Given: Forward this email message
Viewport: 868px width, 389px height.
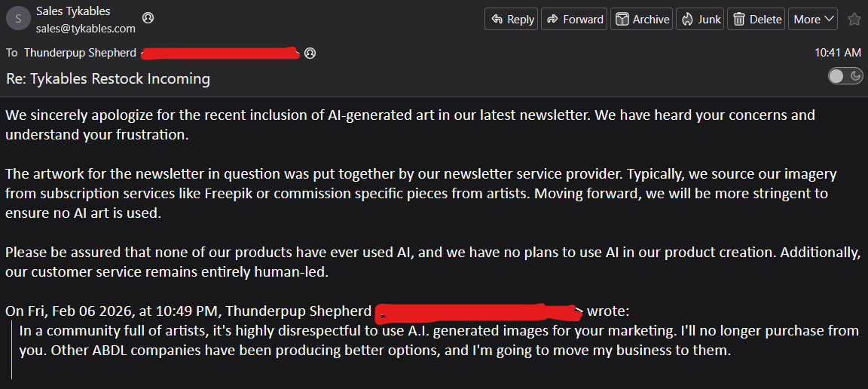Looking at the screenshot, I should (x=575, y=20).
